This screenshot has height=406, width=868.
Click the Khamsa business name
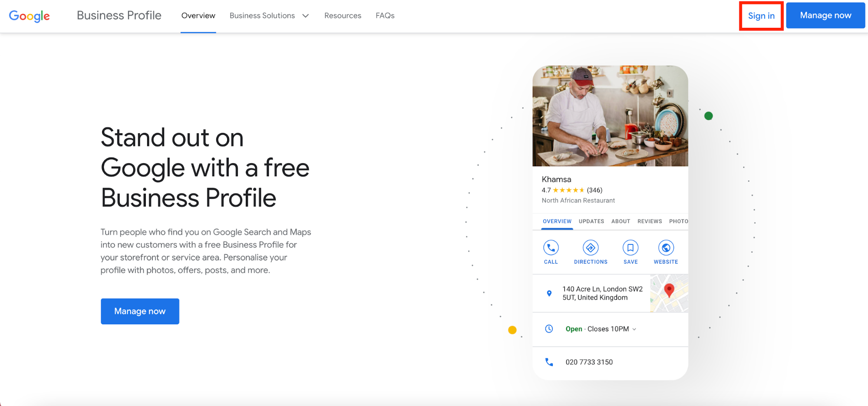[556, 179]
